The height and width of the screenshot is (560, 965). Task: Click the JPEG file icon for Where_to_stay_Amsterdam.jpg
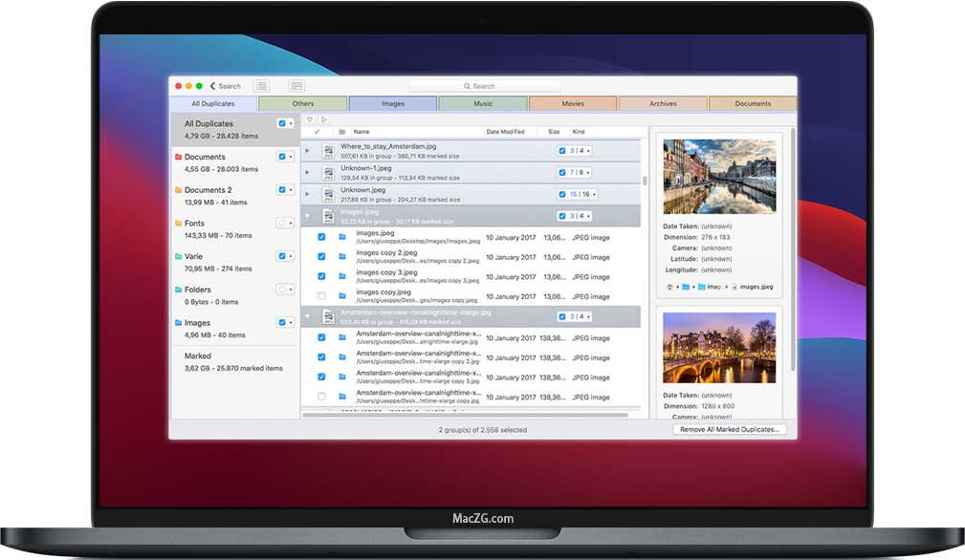pyautogui.click(x=329, y=150)
